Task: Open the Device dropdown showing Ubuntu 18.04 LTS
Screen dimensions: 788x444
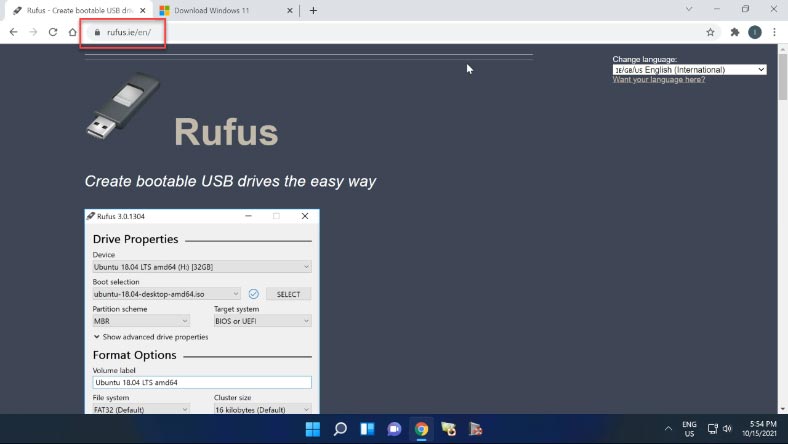Action: tap(202, 267)
